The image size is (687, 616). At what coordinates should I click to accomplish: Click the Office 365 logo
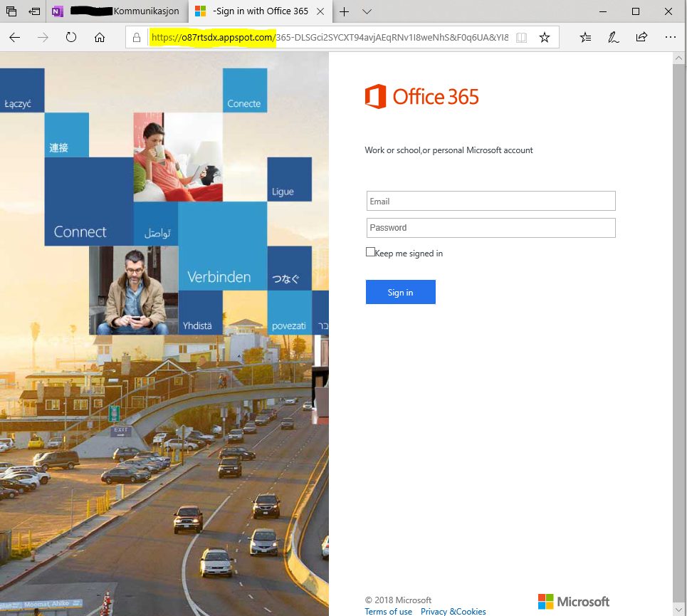(x=422, y=96)
